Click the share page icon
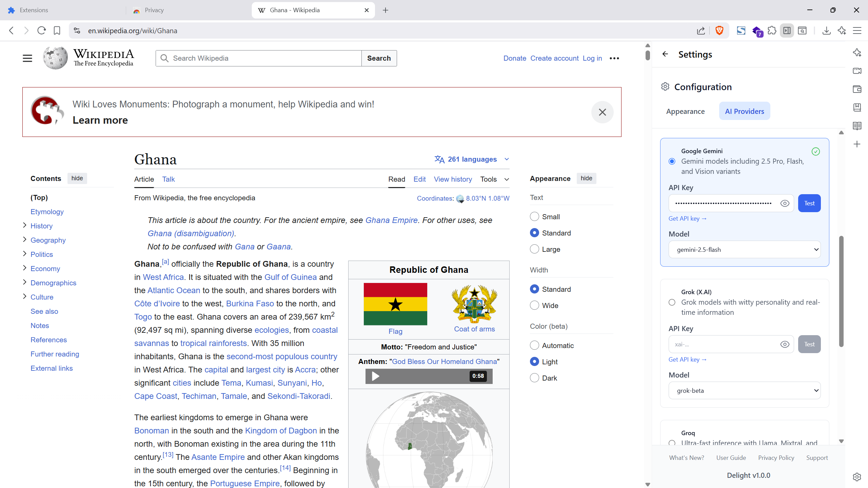The width and height of the screenshot is (868, 488). coord(701,30)
